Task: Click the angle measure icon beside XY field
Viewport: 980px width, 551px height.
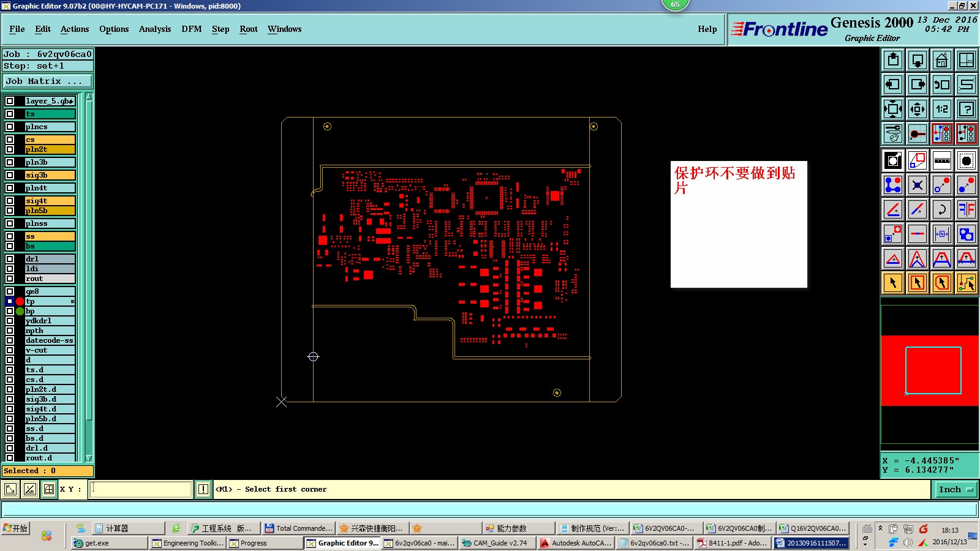Action: coord(30,489)
